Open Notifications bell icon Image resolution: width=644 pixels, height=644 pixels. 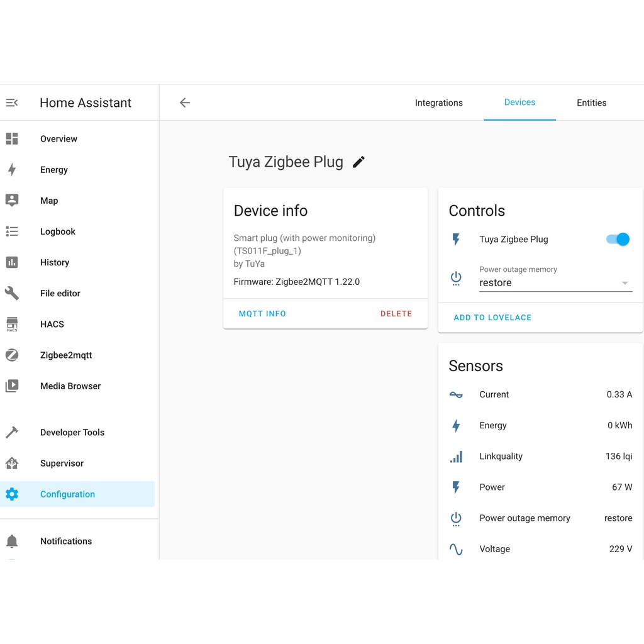(12, 541)
